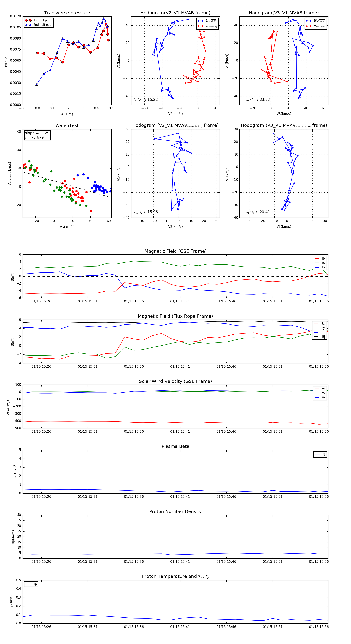Click the 'Np(#/cc)' axis label
Screen dimensions: 351x644
tap(13, 537)
